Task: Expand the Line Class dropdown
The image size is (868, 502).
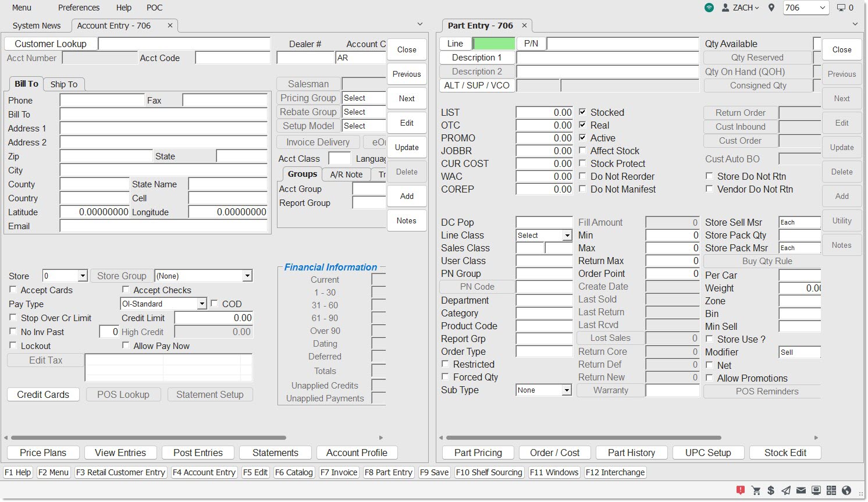Action: pyautogui.click(x=567, y=236)
